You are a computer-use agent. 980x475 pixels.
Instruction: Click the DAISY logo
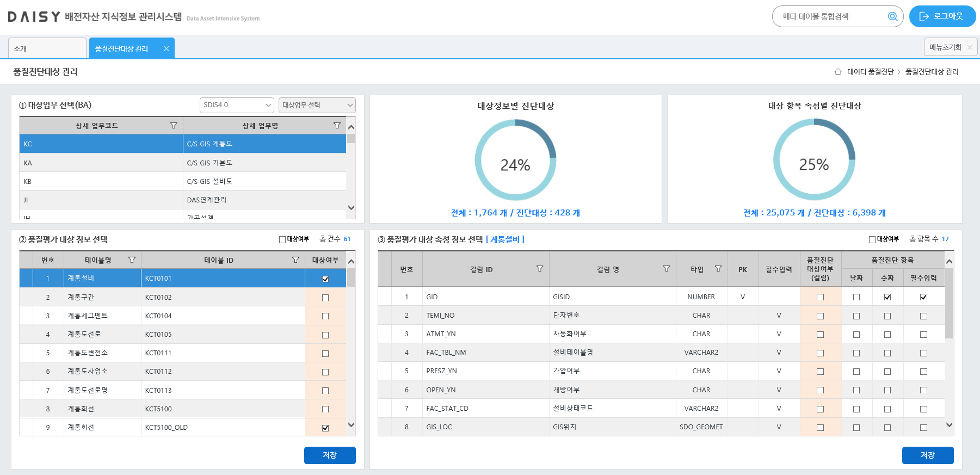click(x=34, y=17)
